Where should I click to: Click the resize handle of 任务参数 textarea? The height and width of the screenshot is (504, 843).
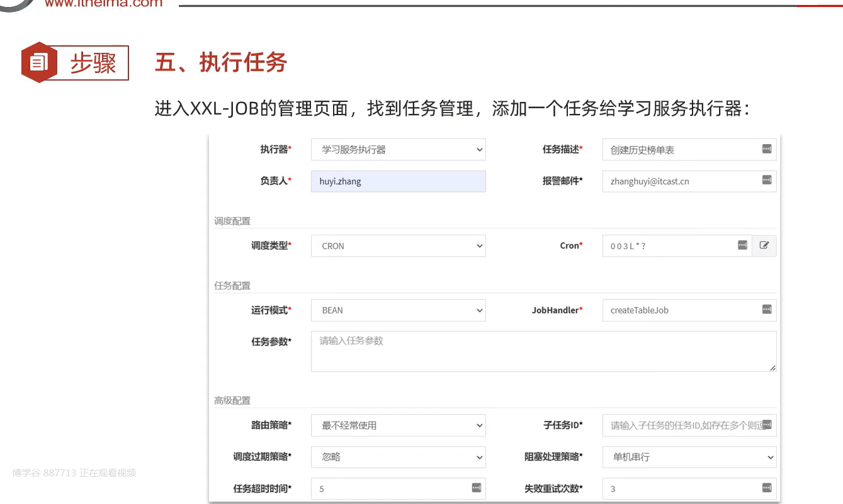(772, 367)
